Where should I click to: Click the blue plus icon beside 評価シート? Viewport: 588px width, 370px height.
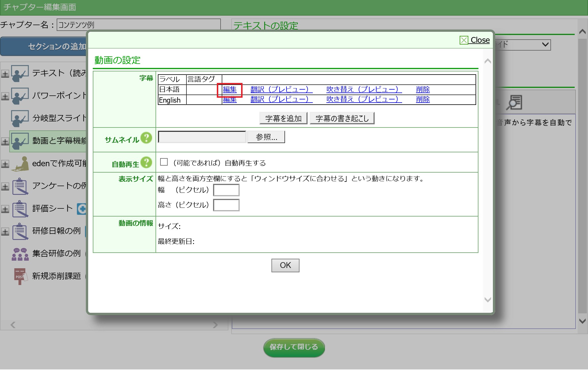pos(82,209)
